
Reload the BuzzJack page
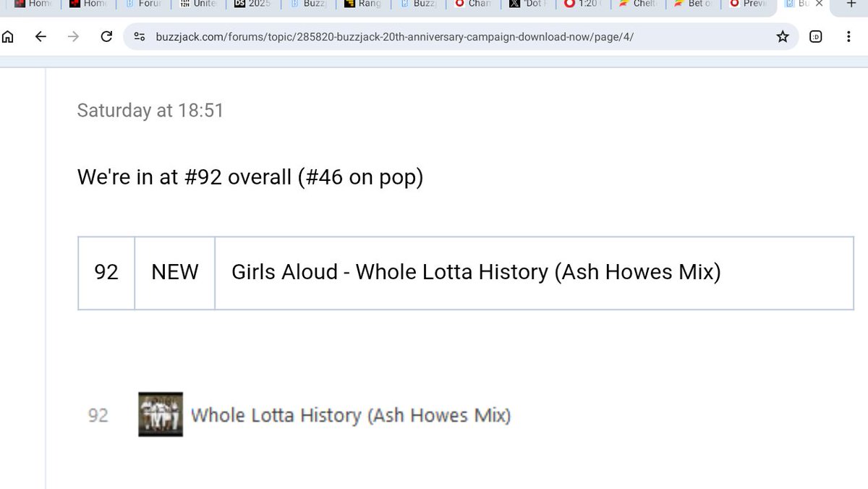click(x=106, y=36)
